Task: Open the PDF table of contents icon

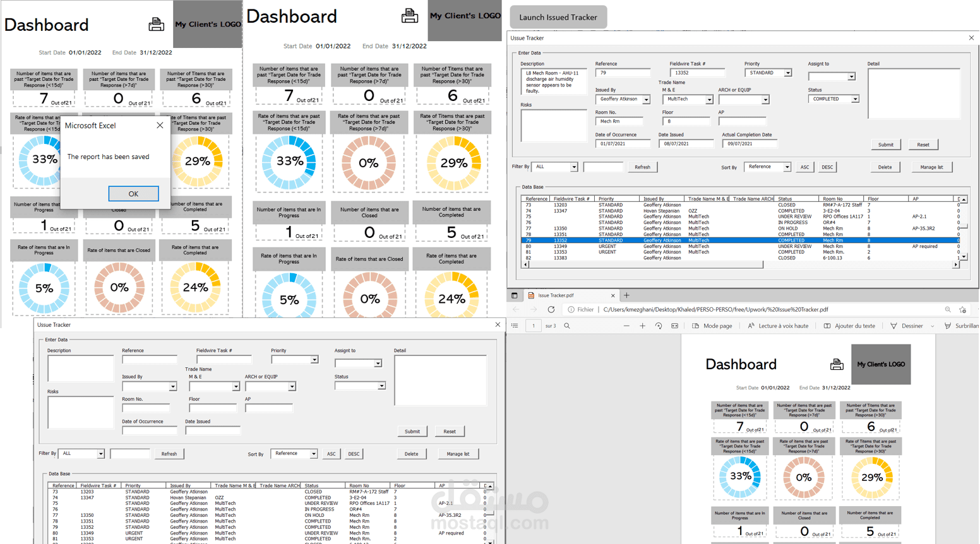Action: coord(515,326)
